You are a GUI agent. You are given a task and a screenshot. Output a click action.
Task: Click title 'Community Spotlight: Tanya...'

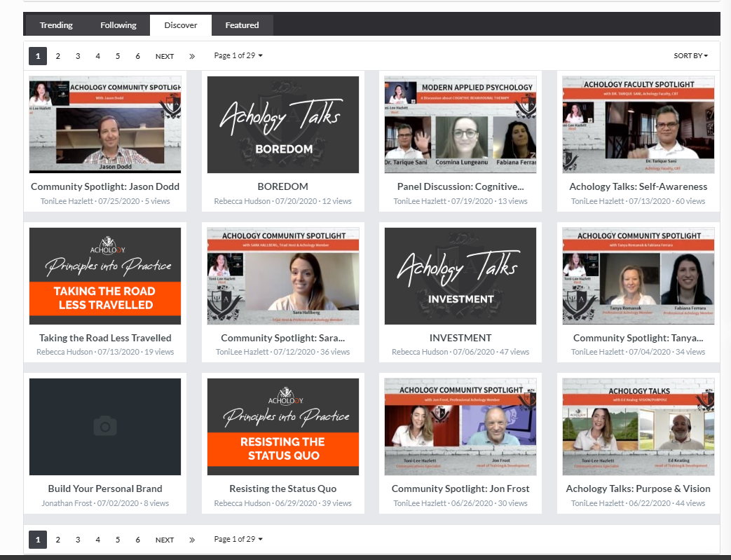click(x=638, y=338)
